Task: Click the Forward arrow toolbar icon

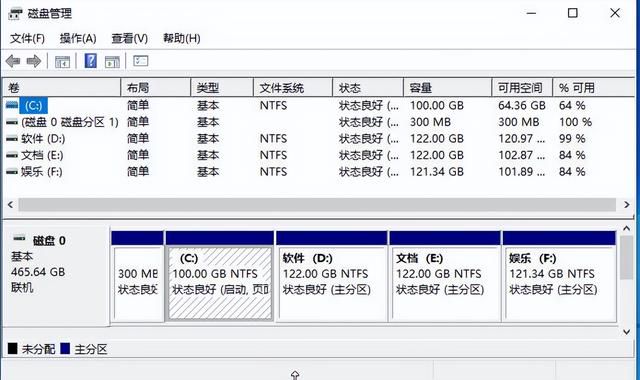Action: pyautogui.click(x=34, y=62)
